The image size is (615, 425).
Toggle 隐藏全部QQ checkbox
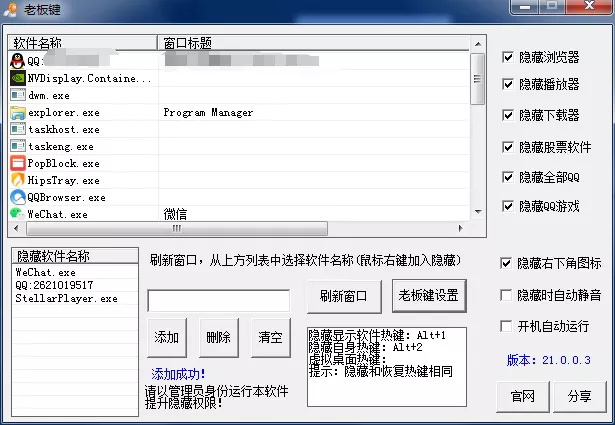508,177
